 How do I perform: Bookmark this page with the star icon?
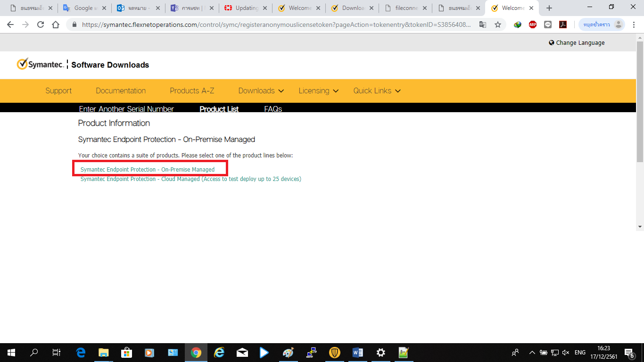click(498, 25)
